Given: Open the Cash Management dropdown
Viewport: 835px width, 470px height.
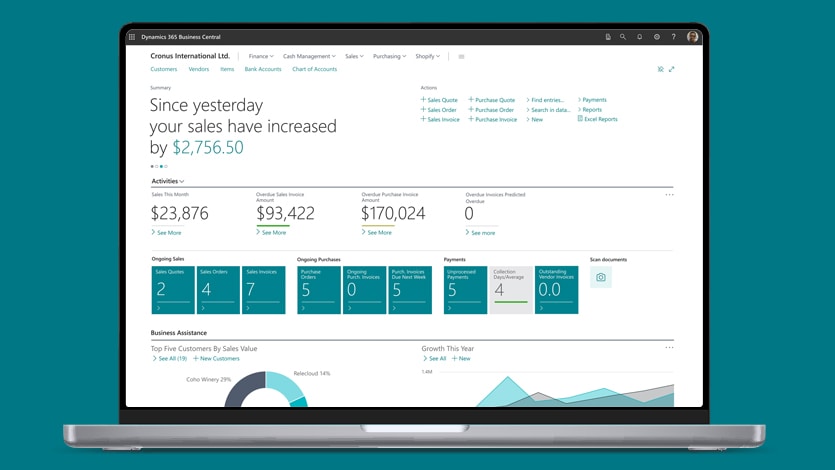Looking at the screenshot, I should tap(309, 57).
